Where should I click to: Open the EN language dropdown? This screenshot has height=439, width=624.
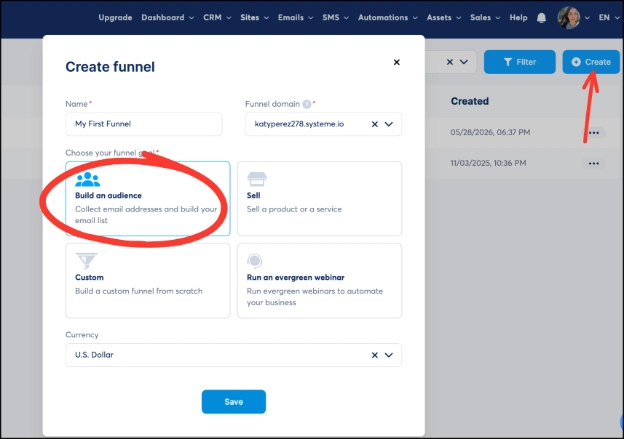coord(609,18)
